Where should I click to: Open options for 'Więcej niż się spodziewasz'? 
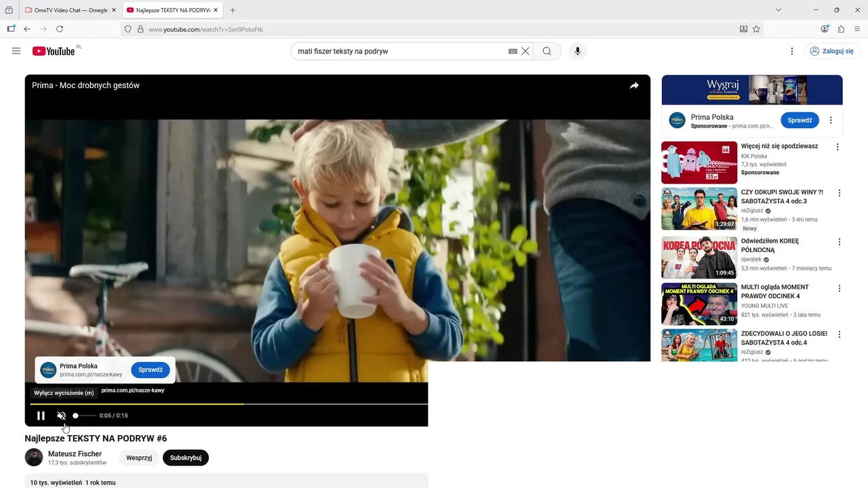coord(837,146)
